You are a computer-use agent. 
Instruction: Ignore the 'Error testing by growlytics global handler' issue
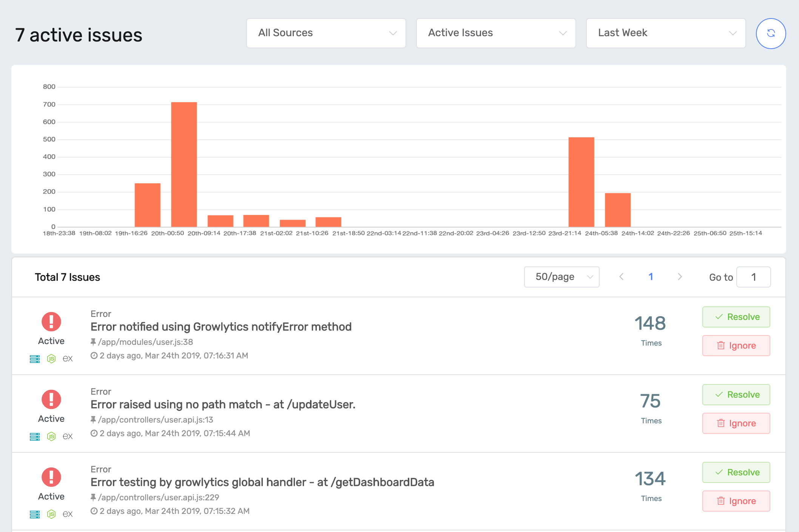click(x=736, y=501)
